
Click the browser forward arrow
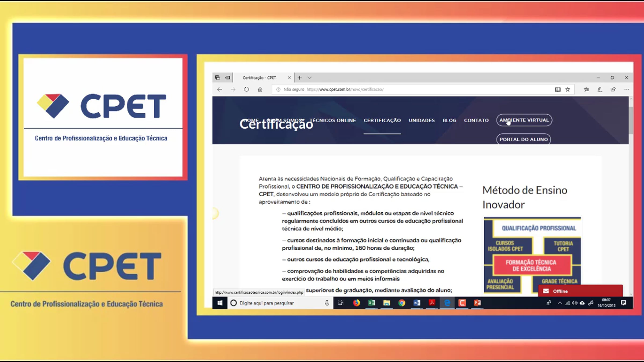(x=233, y=90)
